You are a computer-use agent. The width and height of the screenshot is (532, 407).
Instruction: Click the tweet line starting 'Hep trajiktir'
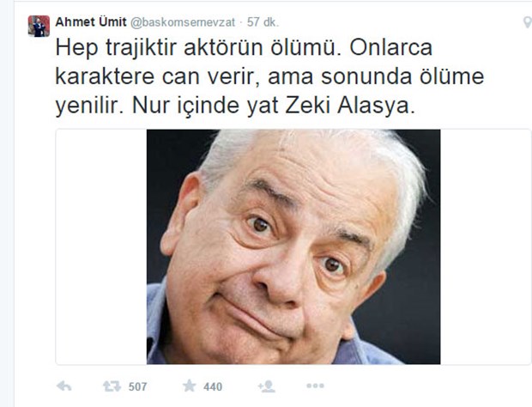tap(244, 47)
